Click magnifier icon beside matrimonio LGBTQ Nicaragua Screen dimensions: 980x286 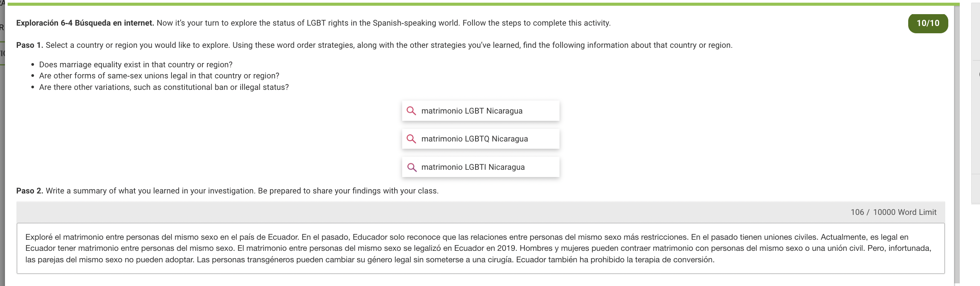tap(411, 139)
